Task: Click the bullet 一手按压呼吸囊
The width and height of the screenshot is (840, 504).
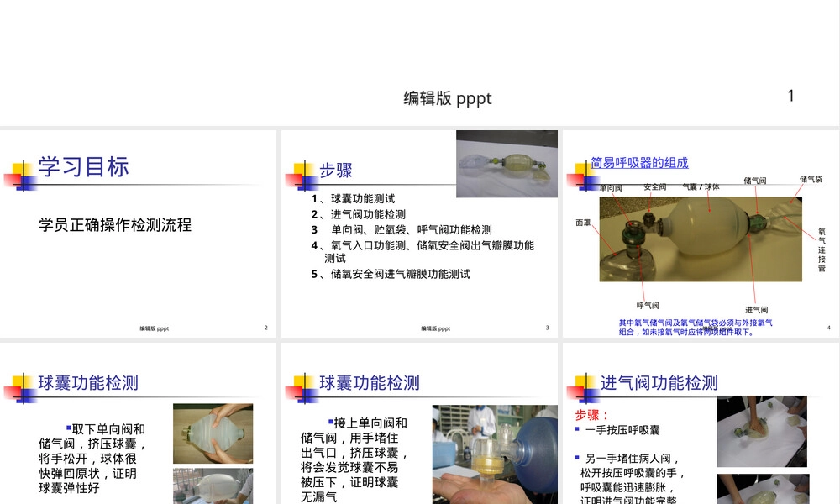Action: 622,430
